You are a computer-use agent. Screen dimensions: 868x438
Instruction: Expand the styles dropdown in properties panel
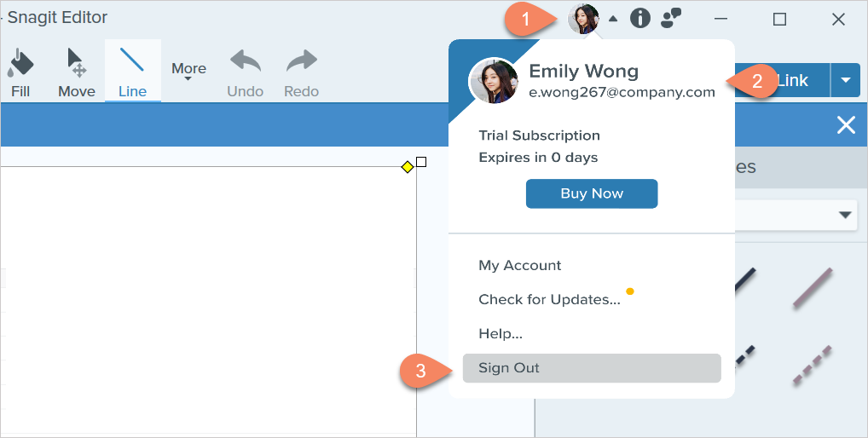(x=845, y=215)
